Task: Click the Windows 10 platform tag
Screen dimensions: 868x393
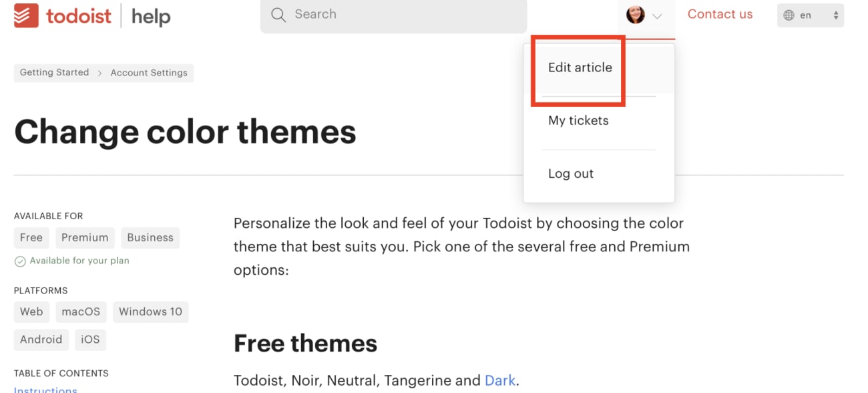Action: point(150,312)
